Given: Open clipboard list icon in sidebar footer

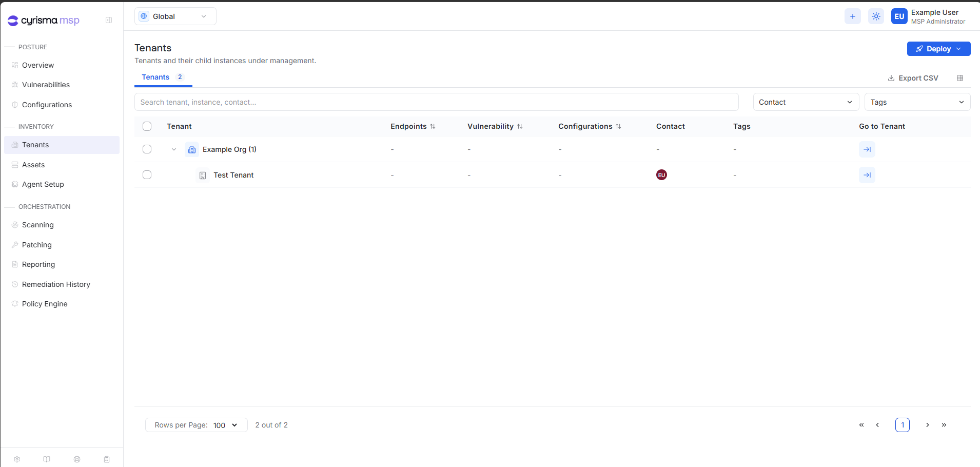Looking at the screenshot, I should click(x=107, y=459).
